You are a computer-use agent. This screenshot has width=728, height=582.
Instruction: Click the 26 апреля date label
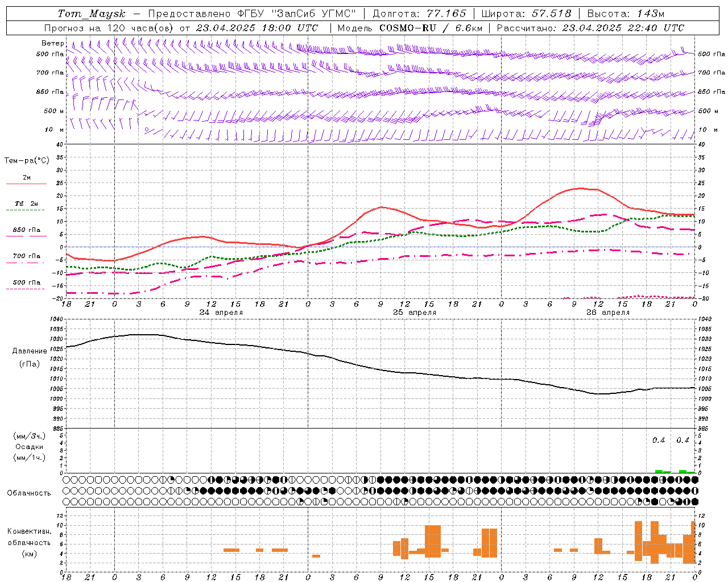[608, 313]
